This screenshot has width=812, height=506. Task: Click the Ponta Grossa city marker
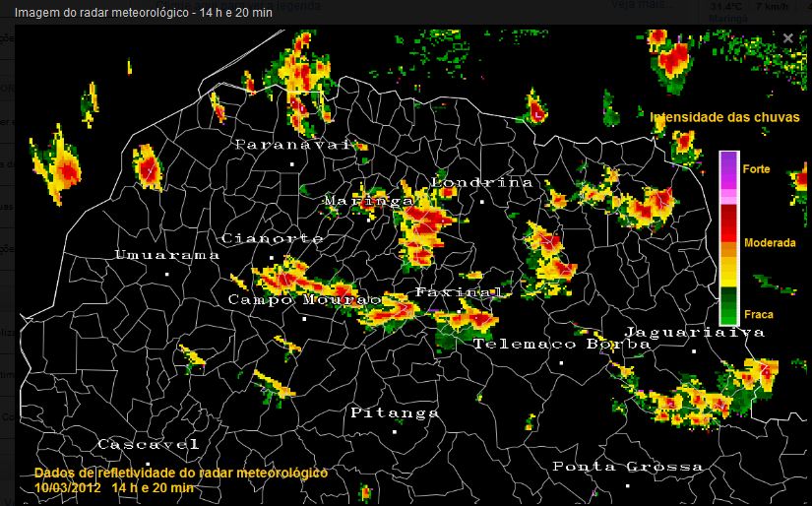[628, 485]
